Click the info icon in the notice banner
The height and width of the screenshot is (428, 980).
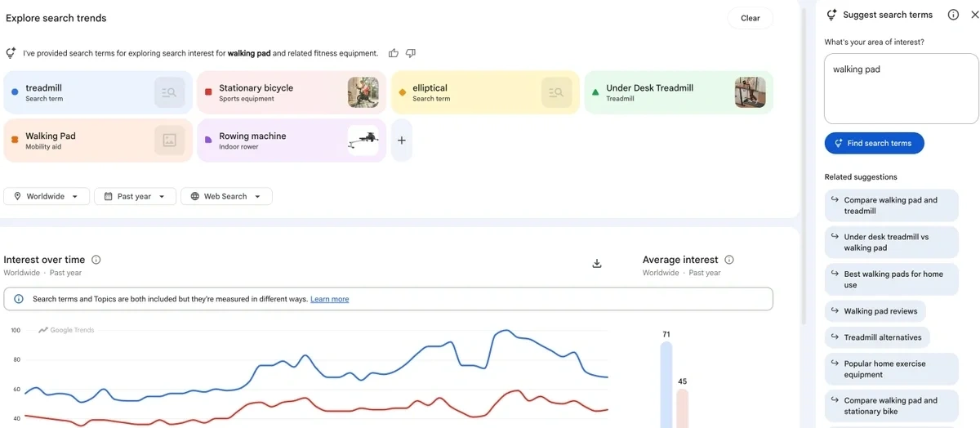pos(19,299)
